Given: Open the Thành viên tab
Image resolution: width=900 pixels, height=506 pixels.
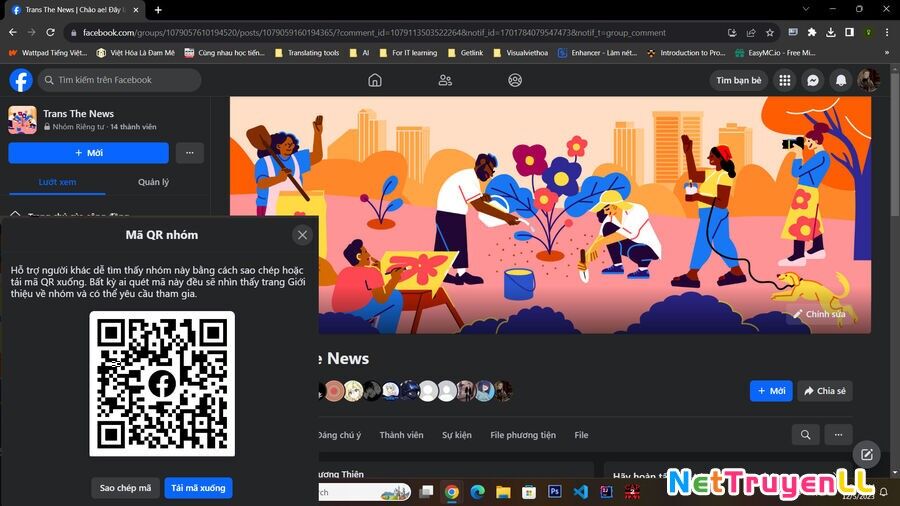Looking at the screenshot, I should 401,435.
